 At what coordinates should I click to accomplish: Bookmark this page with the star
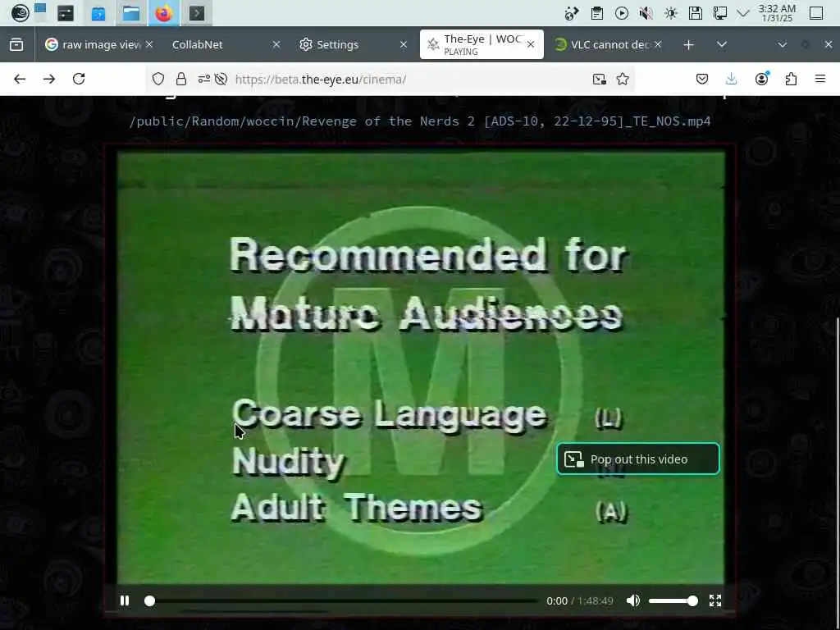coord(623,80)
